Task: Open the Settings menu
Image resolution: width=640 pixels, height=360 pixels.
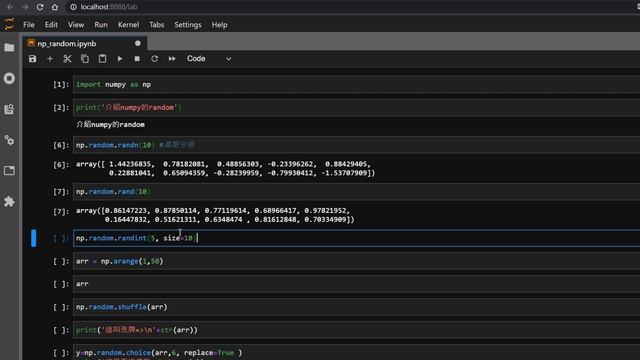Action: [188, 25]
